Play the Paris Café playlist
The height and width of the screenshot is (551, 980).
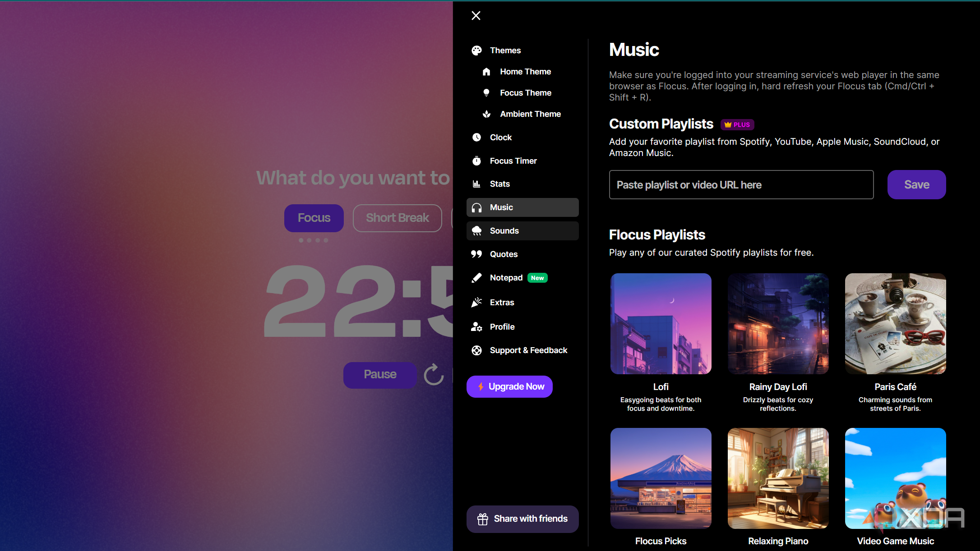pos(895,324)
